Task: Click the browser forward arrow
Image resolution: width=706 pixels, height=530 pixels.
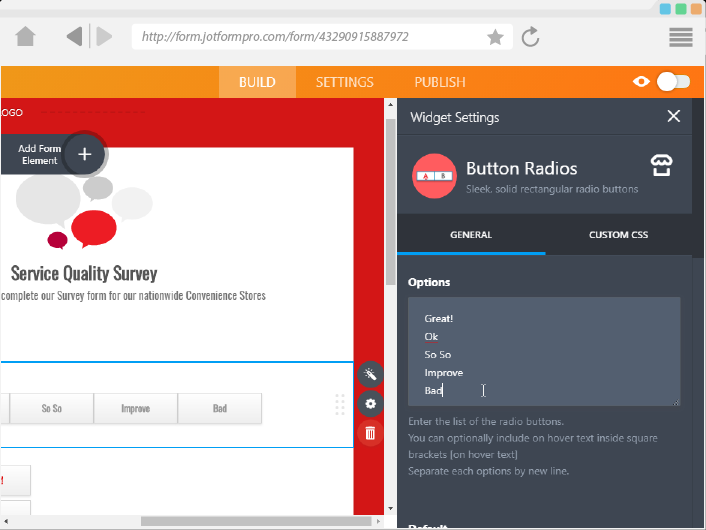Action: (x=103, y=37)
